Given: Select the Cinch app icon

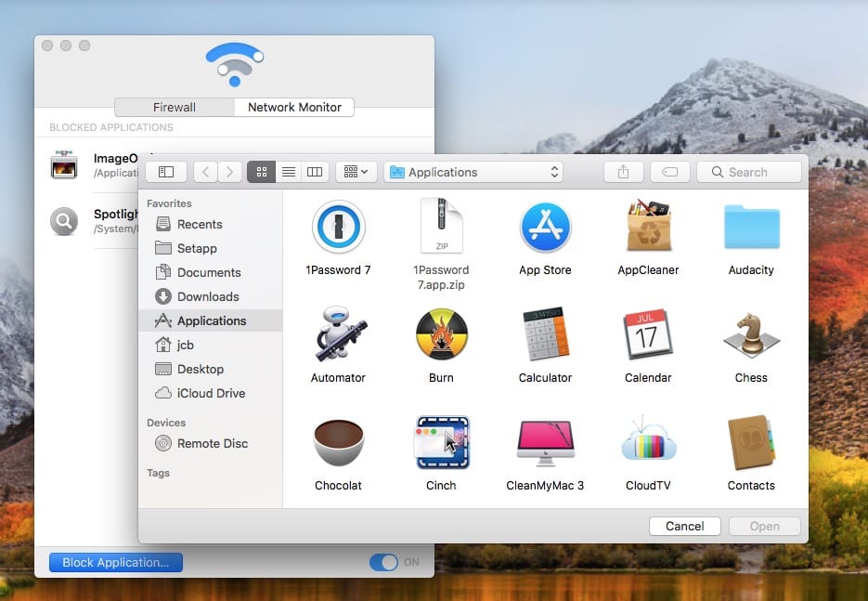Looking at the screenshot, I should pos(442,442).
